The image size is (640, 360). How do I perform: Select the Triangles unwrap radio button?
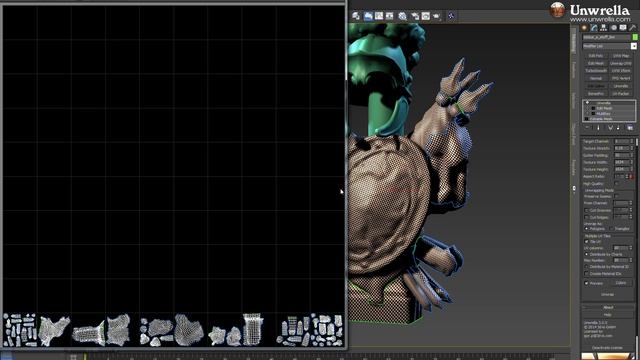pos(611,229)
